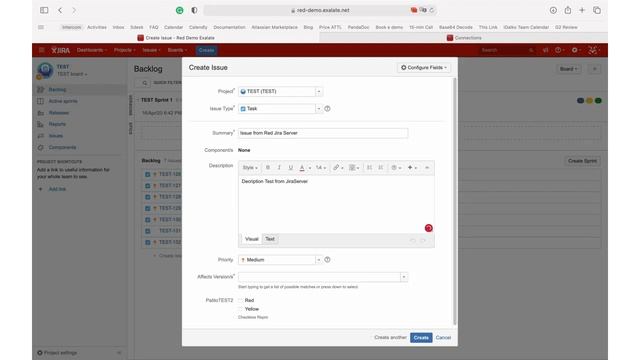Click the green status dot in sprint header

coord(598,101)
